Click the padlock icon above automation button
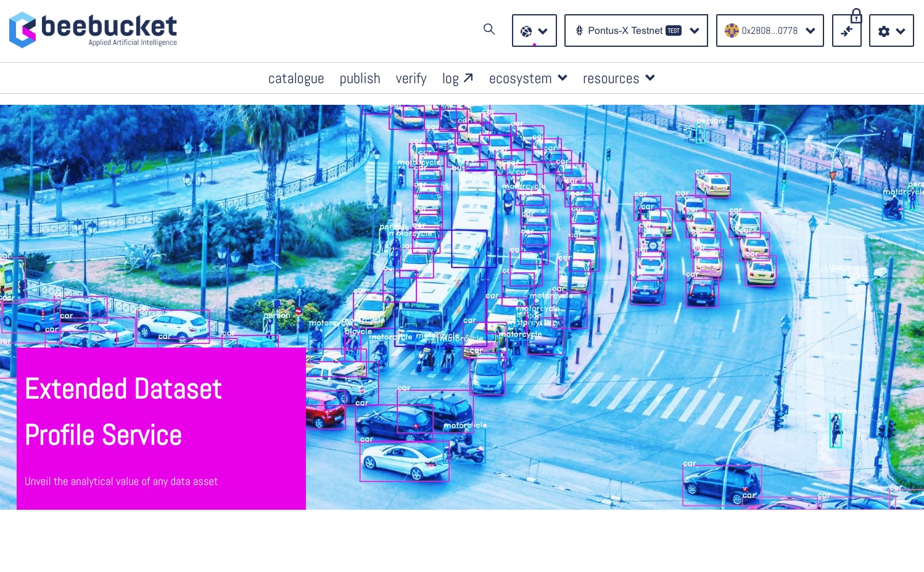Screen dimensions: 924x572 [856, 15]
